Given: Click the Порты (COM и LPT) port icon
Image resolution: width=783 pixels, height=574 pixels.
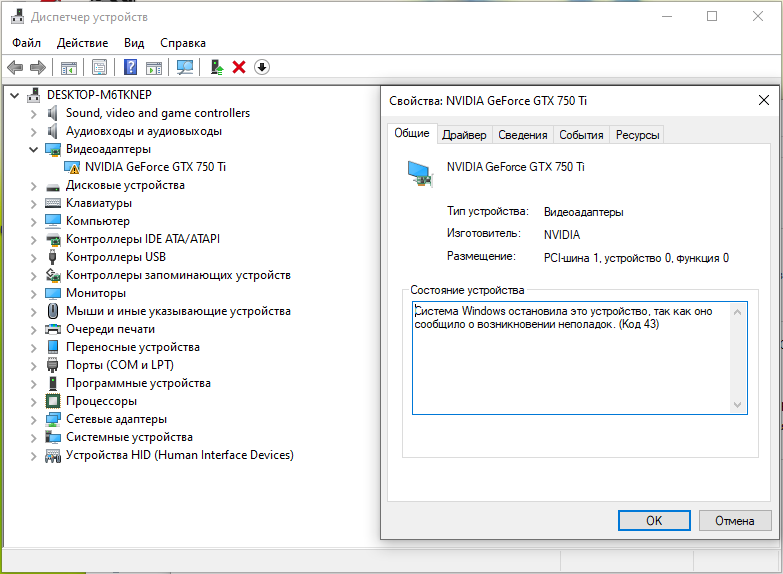Looking at the screenshot, I should click(52, 365).
